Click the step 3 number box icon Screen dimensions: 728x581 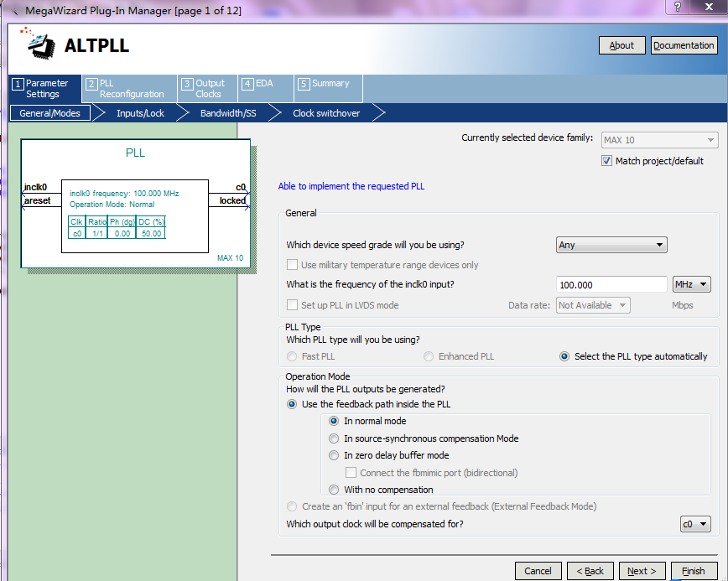point(187,84)
